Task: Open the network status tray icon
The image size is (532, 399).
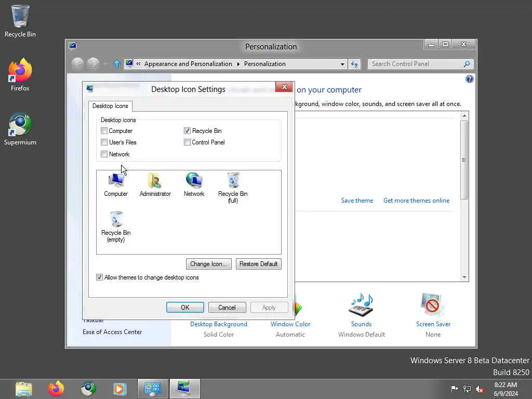Action: pyautogui.click(x=467, y=389)
